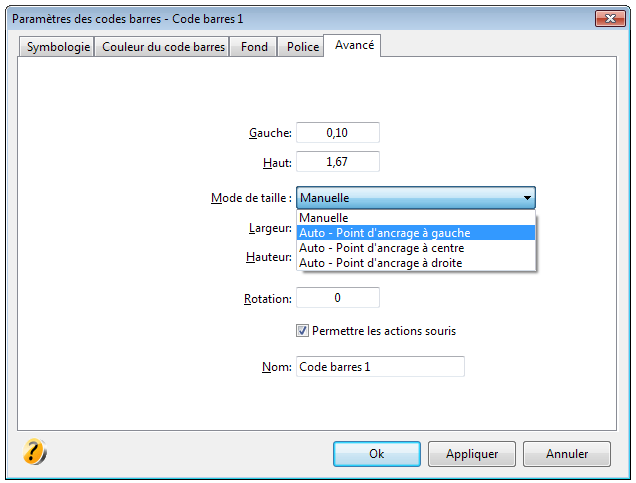The height and width of the screenshot is (483, 636).
Task: Confirm with the Ok button
Action: pyautogui.click(x=377, y=454)
